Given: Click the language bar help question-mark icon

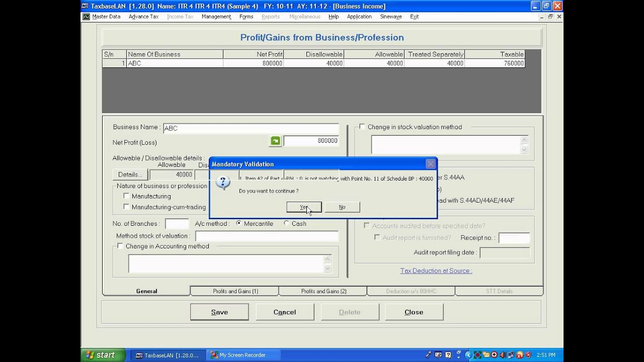Looking at the screenshot, I should point(448,355).
